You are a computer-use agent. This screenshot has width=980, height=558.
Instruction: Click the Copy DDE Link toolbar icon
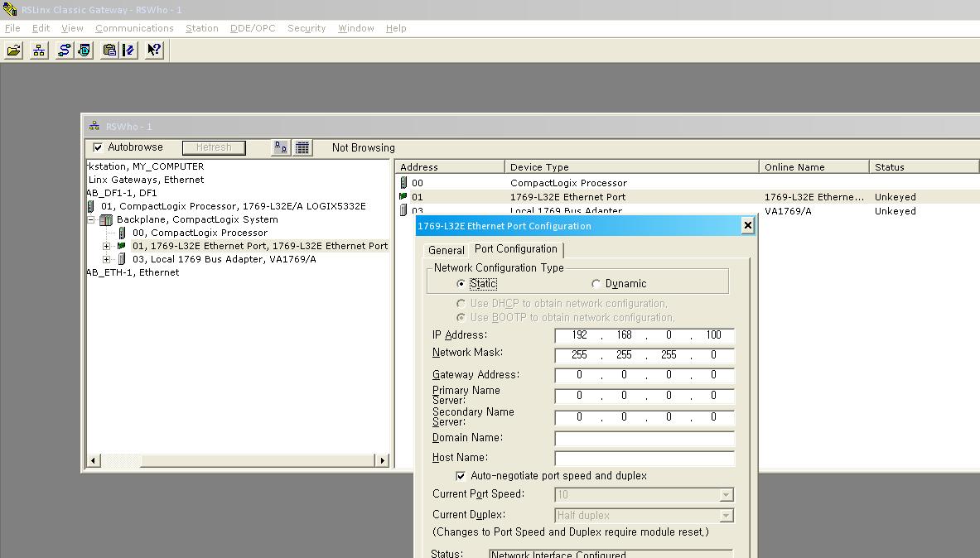pos(109,50)
